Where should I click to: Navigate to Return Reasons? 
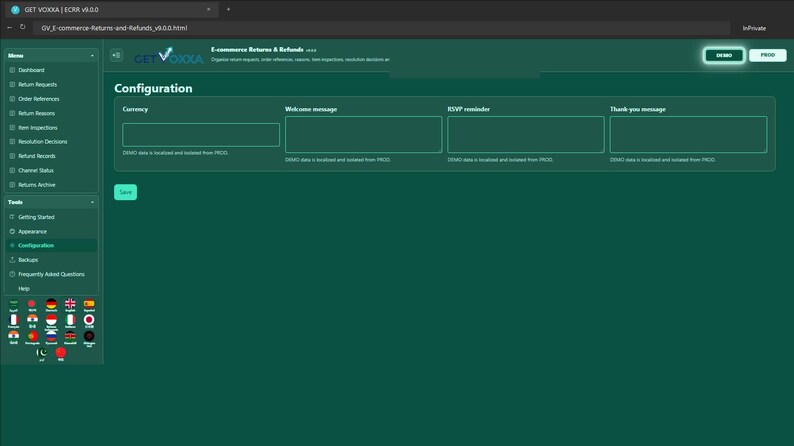pyautogui.click(x=51, y=113)
